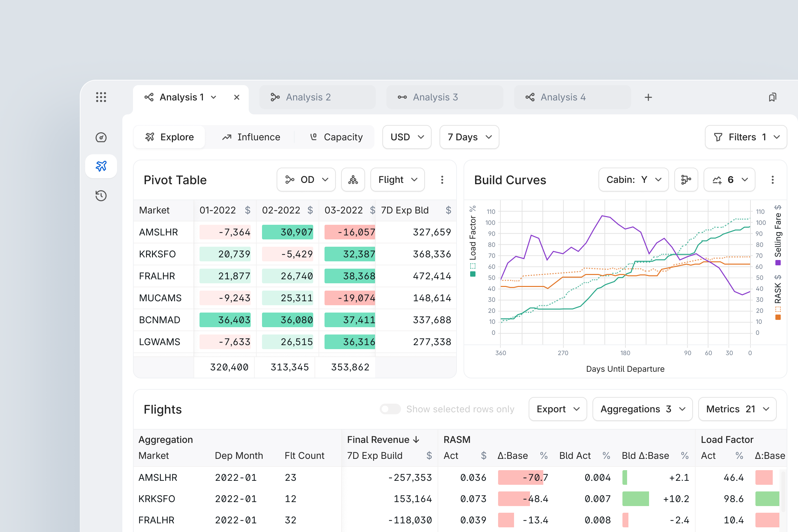Open the Build Curves kebab menu
This screenshot has width=798, height=532.
pyautogui.click(x=773, y=180)
